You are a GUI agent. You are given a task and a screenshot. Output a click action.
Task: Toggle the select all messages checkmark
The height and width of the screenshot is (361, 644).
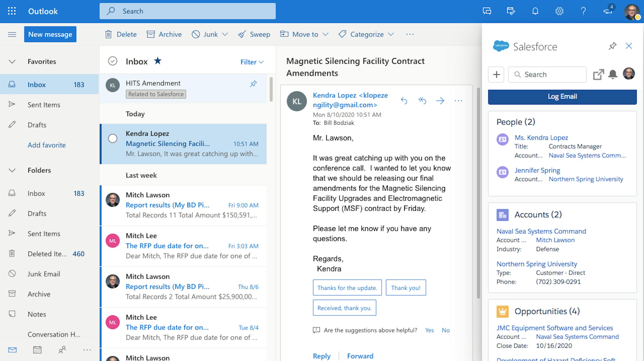pyautogui.click(x=113, y=61)
